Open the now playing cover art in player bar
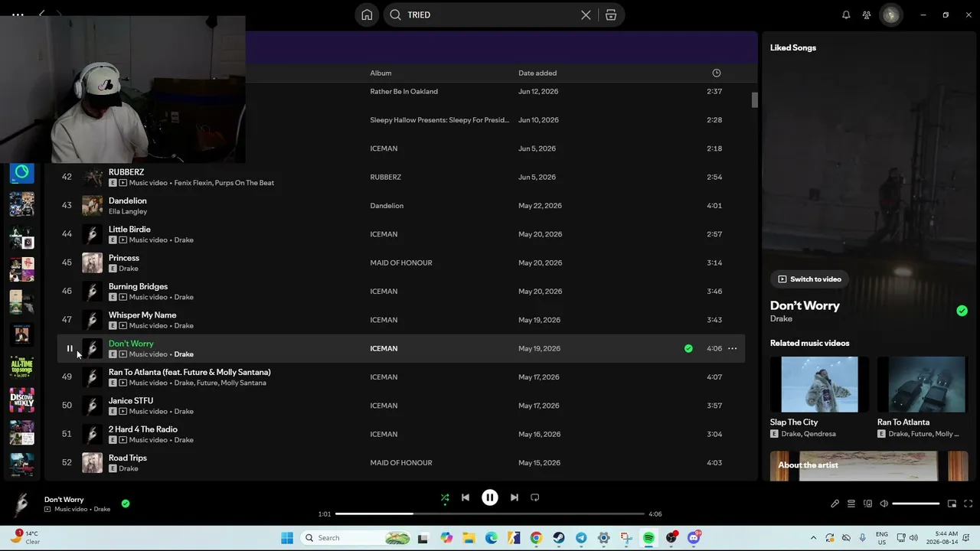The width and height of the screenshot is (980, 551). (21, 504)
